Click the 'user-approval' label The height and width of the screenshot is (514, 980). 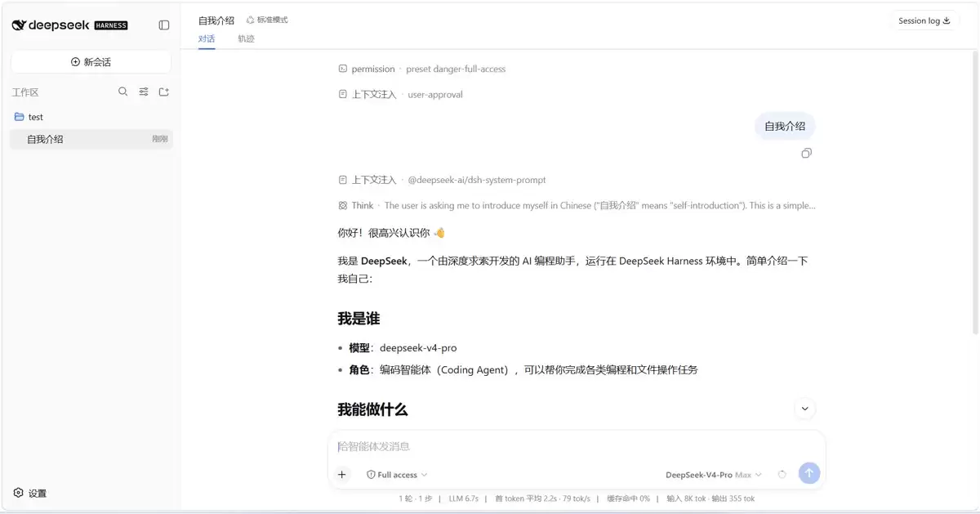435,95
